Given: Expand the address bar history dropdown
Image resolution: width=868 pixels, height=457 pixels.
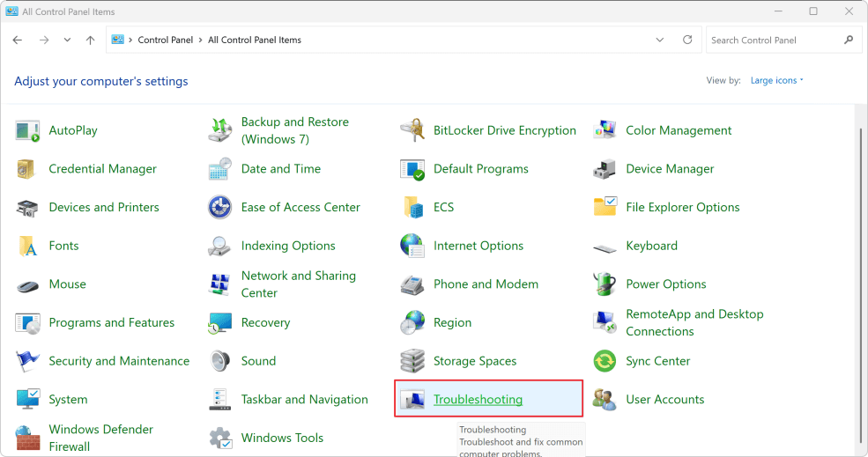Looking at the screenshot, I should coord(660,41).
